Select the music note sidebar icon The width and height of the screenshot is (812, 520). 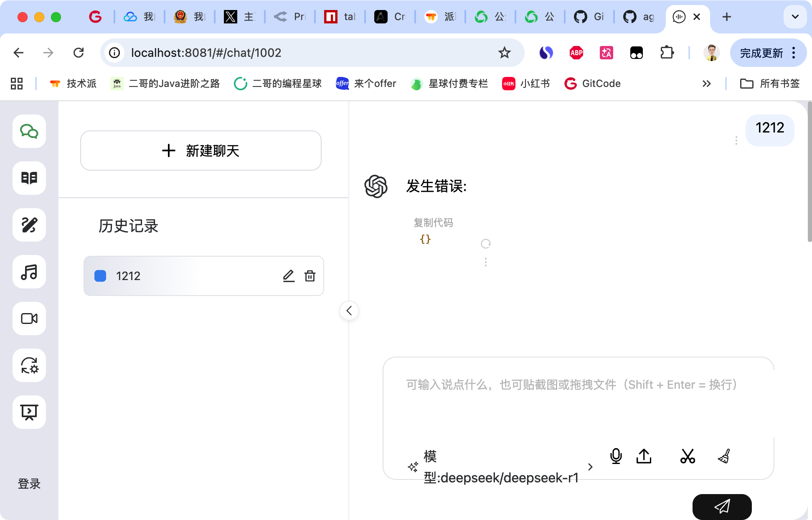tap(29, 272)
